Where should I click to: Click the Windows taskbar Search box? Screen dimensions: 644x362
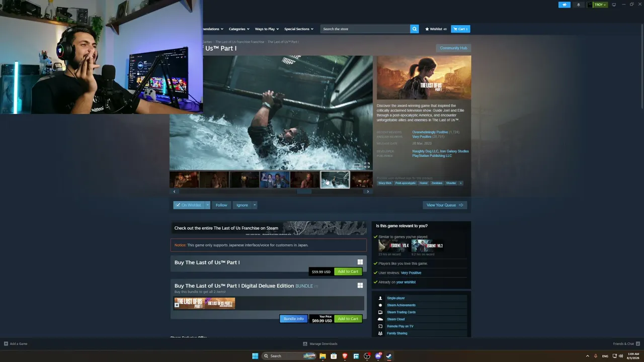tap(289, 356)
